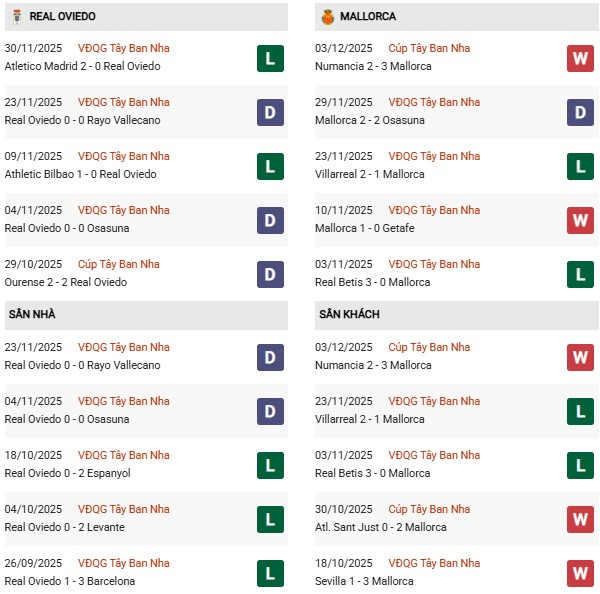
Task: Click the Real Oviedo 0 - 2 Levante result
Action: click(65, 527)
